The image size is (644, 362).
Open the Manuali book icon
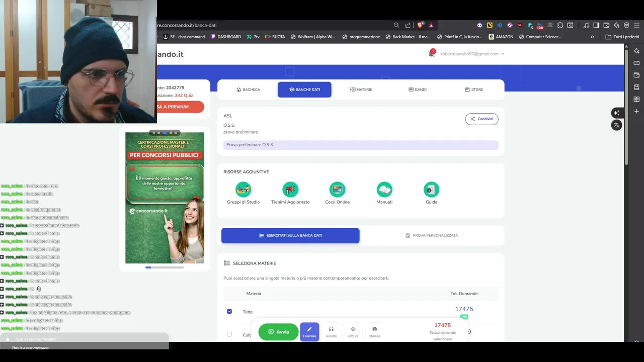[x=384, y=190]
